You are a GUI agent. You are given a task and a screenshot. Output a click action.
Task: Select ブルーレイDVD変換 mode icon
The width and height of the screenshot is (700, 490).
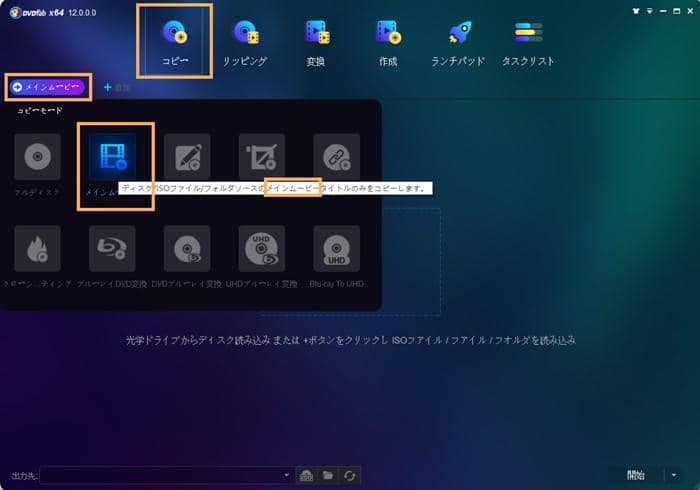click(112, 249)
